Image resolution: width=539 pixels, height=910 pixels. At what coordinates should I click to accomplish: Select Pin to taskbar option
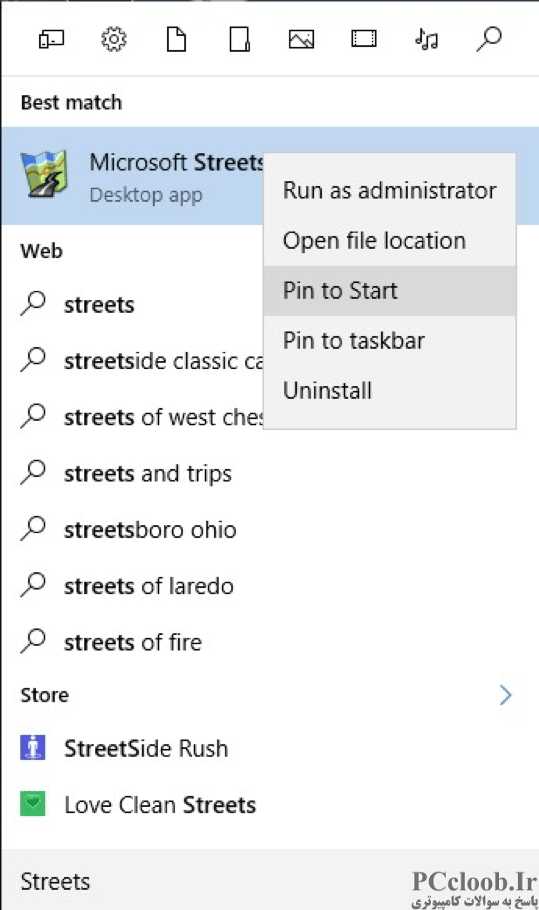coord(389,340)
